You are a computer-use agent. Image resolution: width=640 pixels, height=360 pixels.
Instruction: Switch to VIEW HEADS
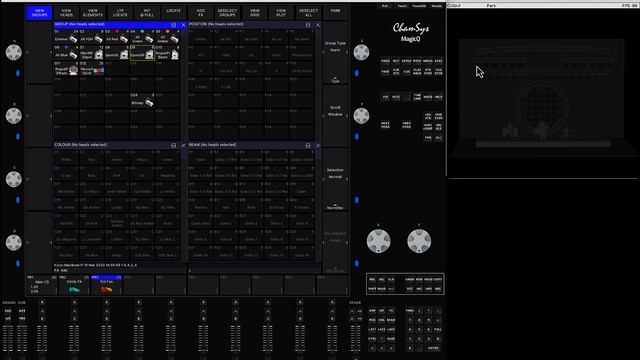click(66, 13)
